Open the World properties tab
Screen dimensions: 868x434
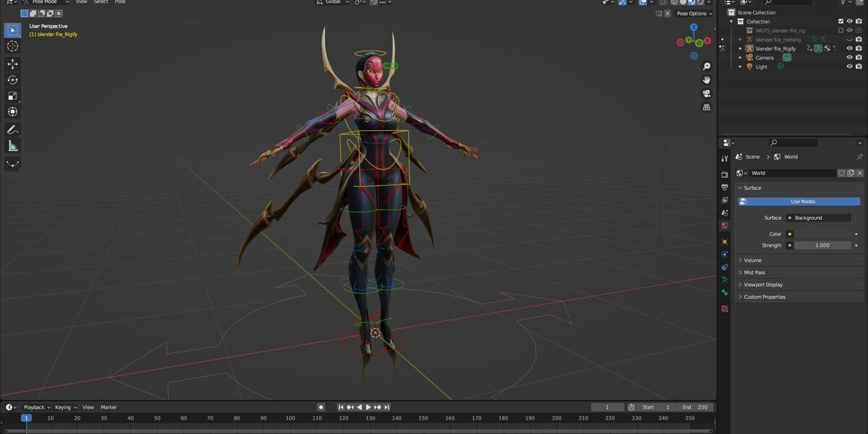(x=725, y=226)
